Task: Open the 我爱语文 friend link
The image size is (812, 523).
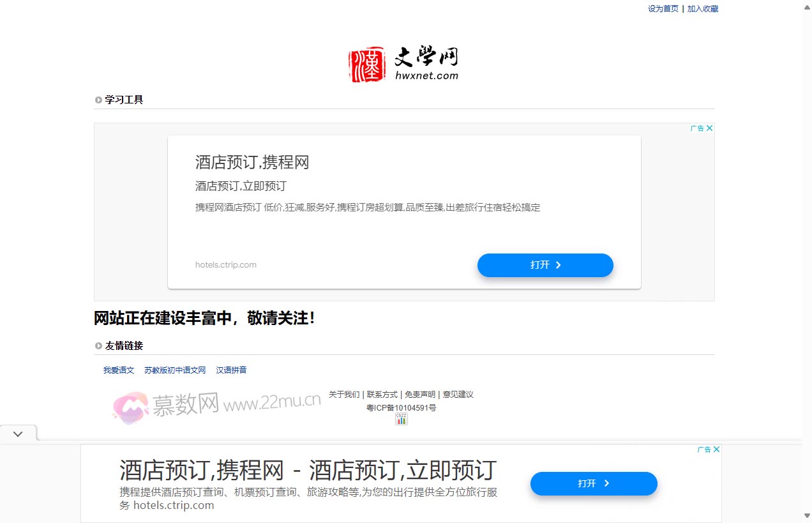Action: click(x=119, y=370)
